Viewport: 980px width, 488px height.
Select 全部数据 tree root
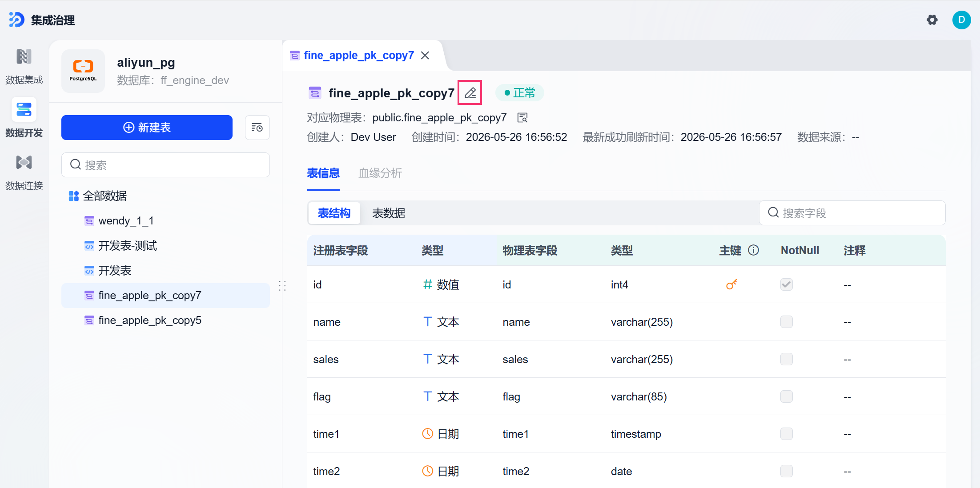pyautogui.click(x=165, y=196)
